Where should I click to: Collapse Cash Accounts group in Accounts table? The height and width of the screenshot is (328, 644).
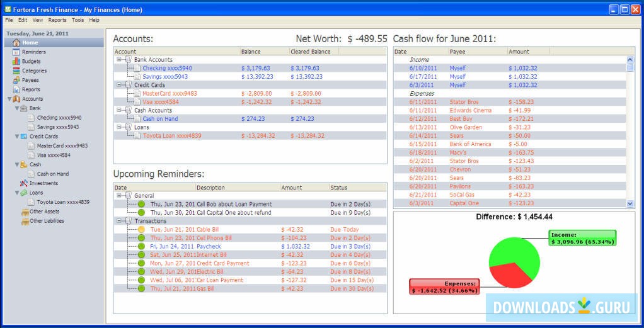tap(118, 110)
